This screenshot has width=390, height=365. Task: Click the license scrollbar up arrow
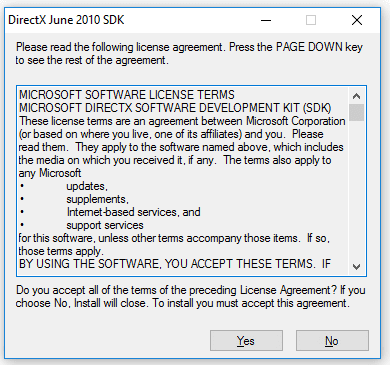[356, 96]
